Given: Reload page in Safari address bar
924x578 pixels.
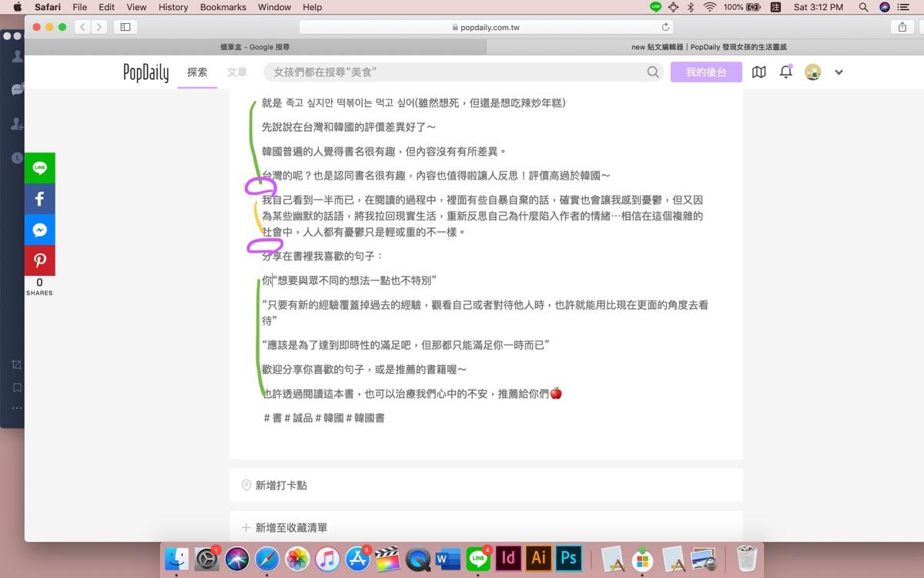Looking at the screenshot, I should 665,27.
